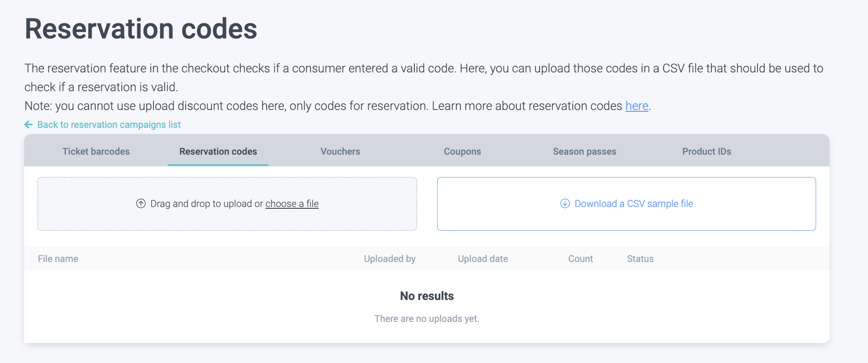Click the Uploaded by column header
This screenshot has width=868, height=363.
tap(390, 259)
